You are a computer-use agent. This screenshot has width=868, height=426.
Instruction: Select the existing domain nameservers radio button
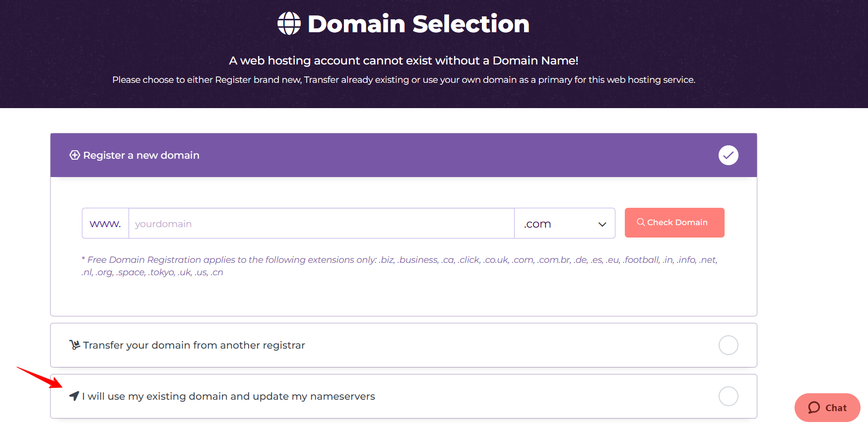(x=728, y=396)
